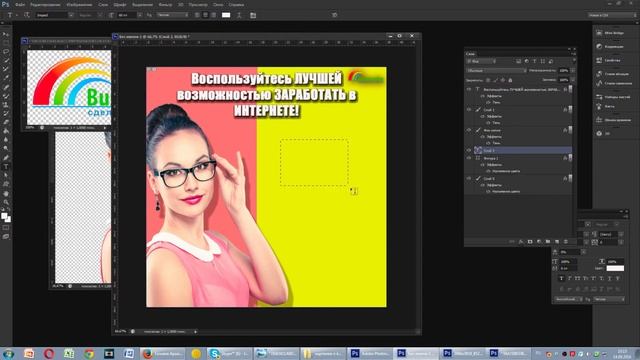The image size is (640, 360).
Task: Select the Lasso tool
Action: click(6, 52)
